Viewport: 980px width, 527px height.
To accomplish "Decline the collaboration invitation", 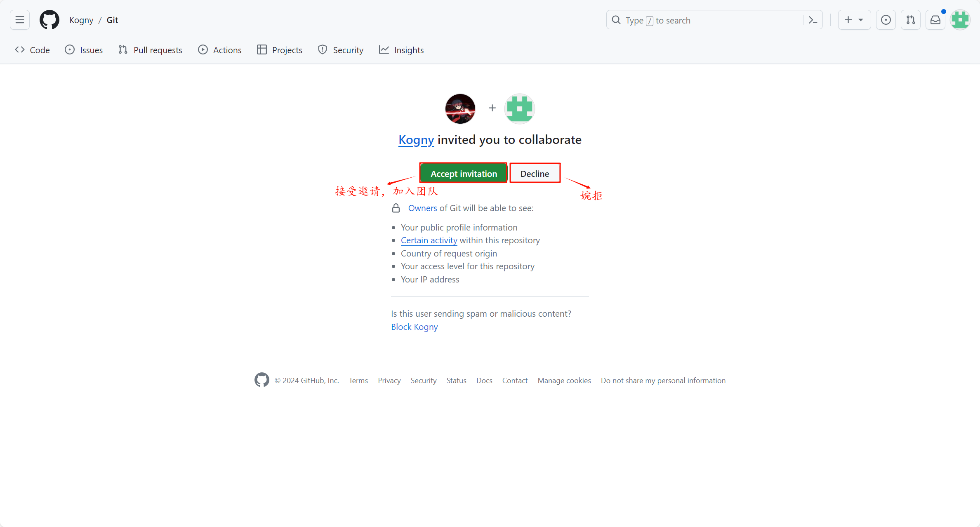I will pos(535,173).
